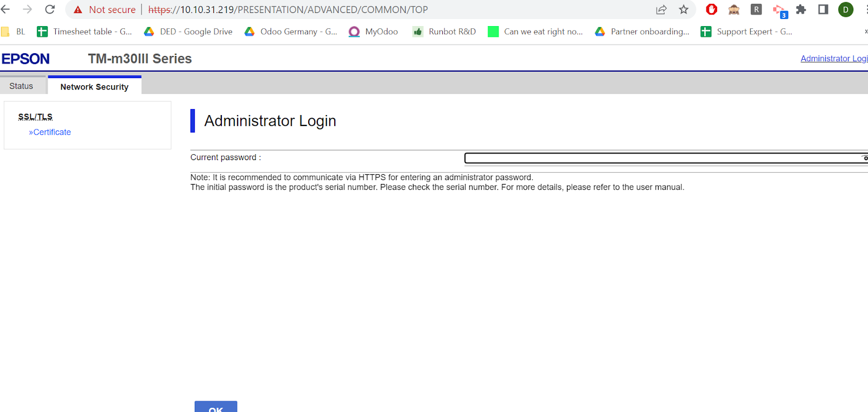Image resolution: width=868 pixels, height=412 pixels.
Task: Click the TM-m30III Series title text
Action: pyautogui.click(x=140, y=59)
